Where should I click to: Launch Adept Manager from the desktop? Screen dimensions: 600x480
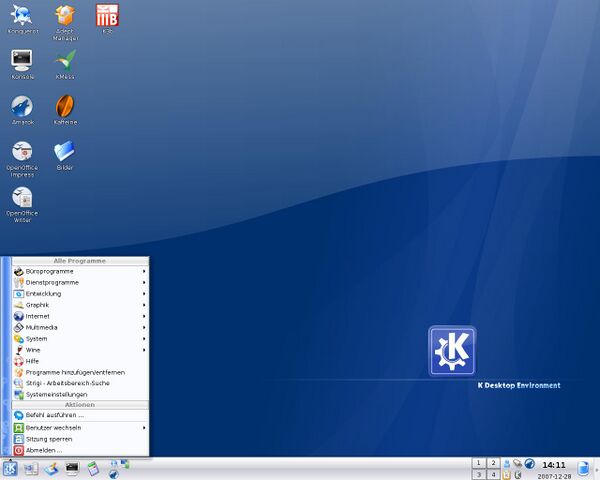click(65, 16)
